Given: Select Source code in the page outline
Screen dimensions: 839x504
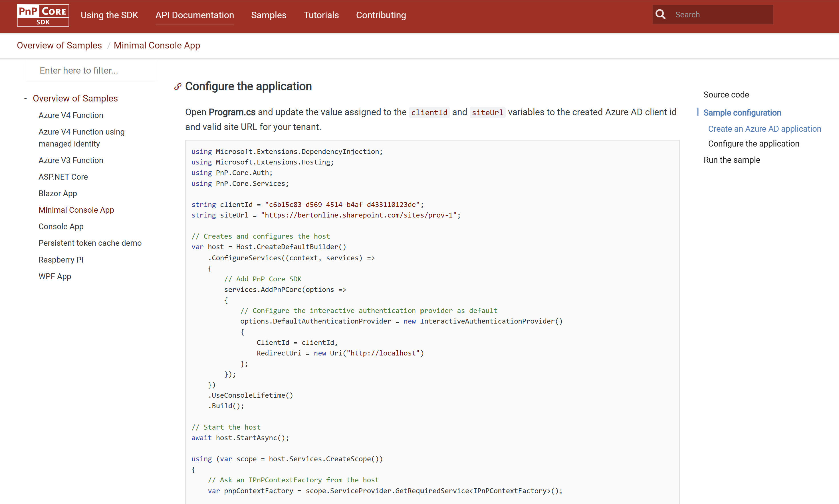Looking at the screenshot, I should [x=726, y=94].
